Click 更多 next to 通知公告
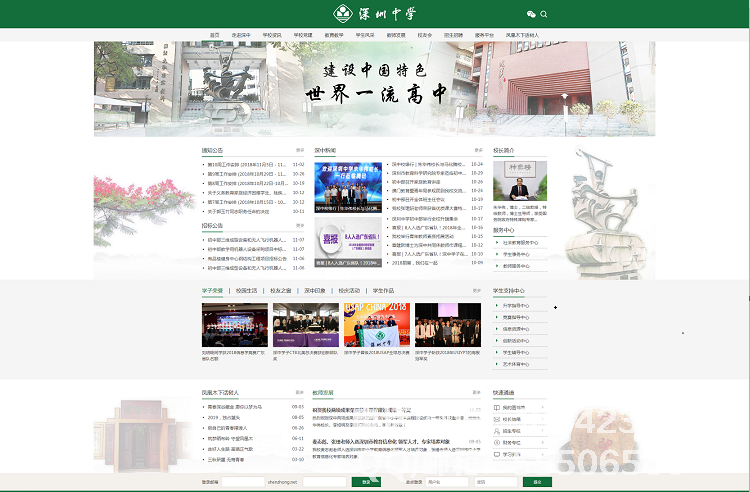 pyautogui.click(x=300, y=150)
